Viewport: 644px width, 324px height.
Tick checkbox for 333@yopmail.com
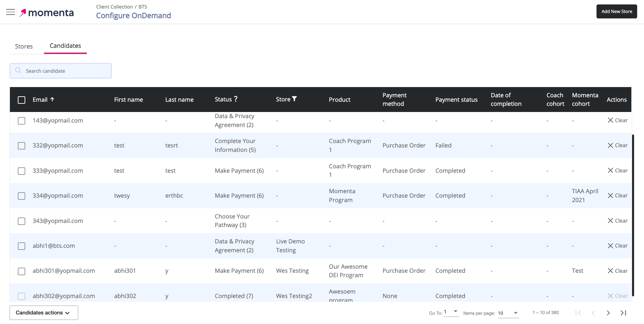(x=22, y=171)
